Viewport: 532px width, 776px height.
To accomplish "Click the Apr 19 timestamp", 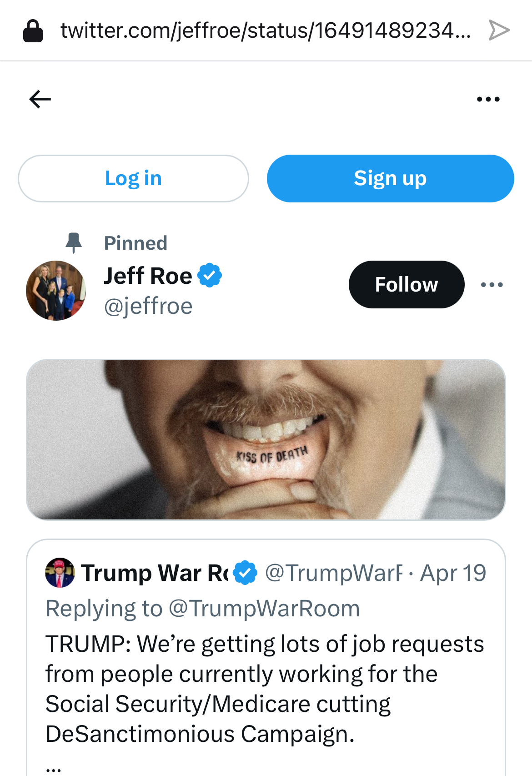I will (453, 573).
